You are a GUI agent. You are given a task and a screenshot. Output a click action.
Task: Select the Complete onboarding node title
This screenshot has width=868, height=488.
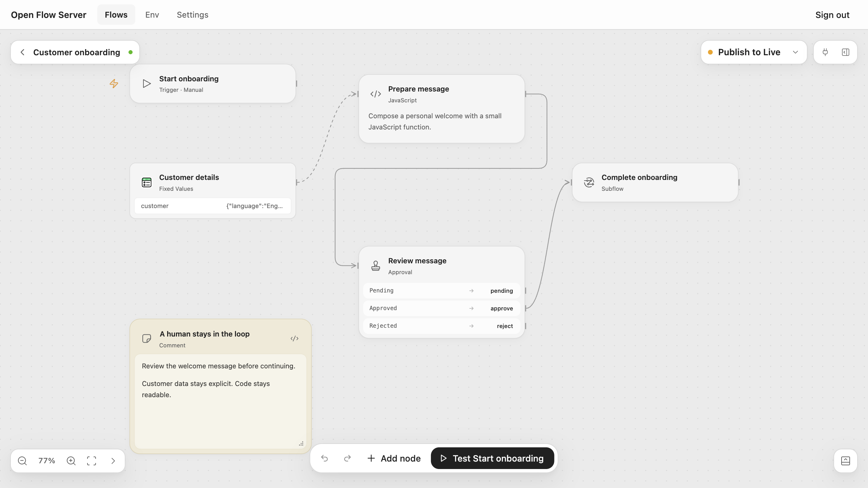(x=639, y=177)
